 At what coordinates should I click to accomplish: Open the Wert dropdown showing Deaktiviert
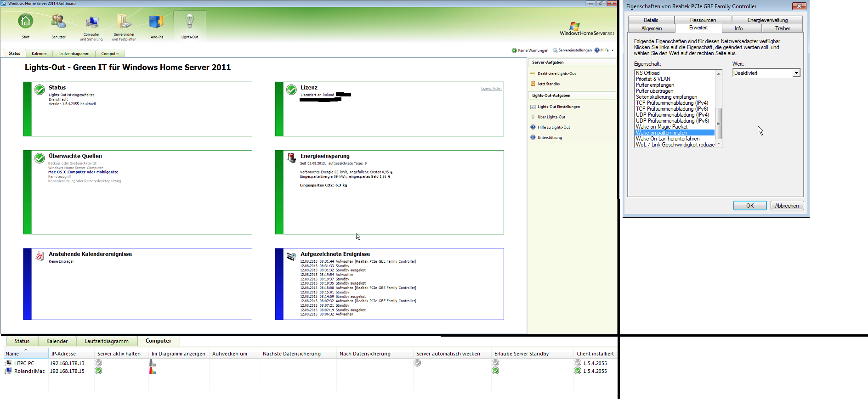[766, 73]
